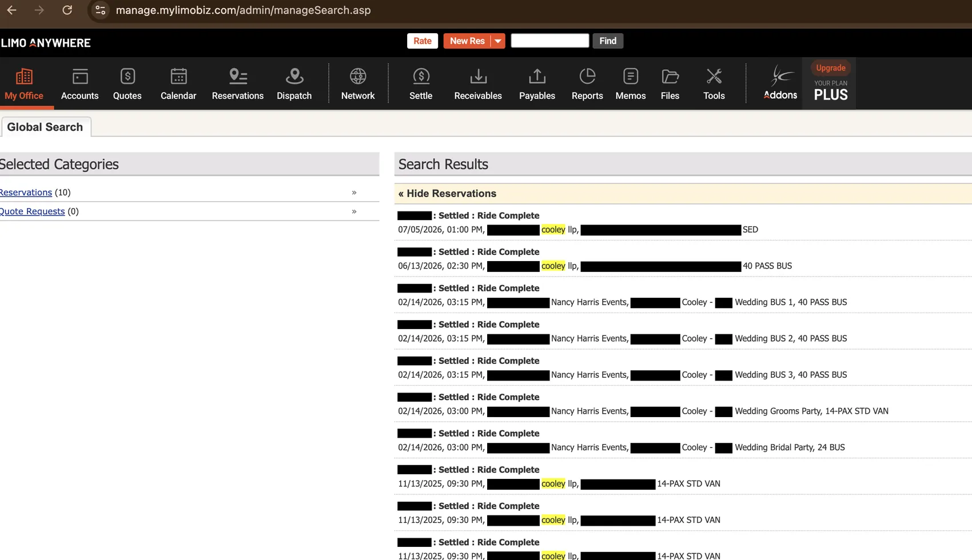Open the Wedding BUS 2 reservation result
This screenshot has width=972, height=560.
683,331
